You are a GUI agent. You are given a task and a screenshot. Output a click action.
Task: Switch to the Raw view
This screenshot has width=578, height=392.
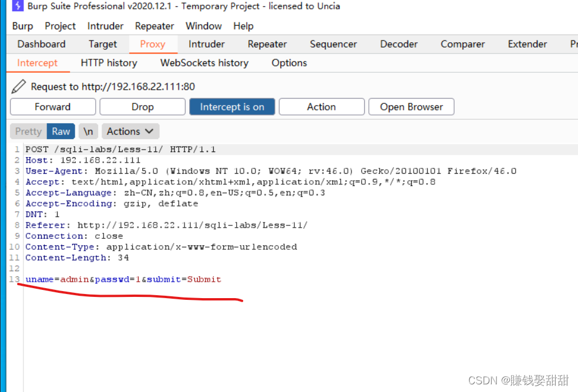[61, 131]
